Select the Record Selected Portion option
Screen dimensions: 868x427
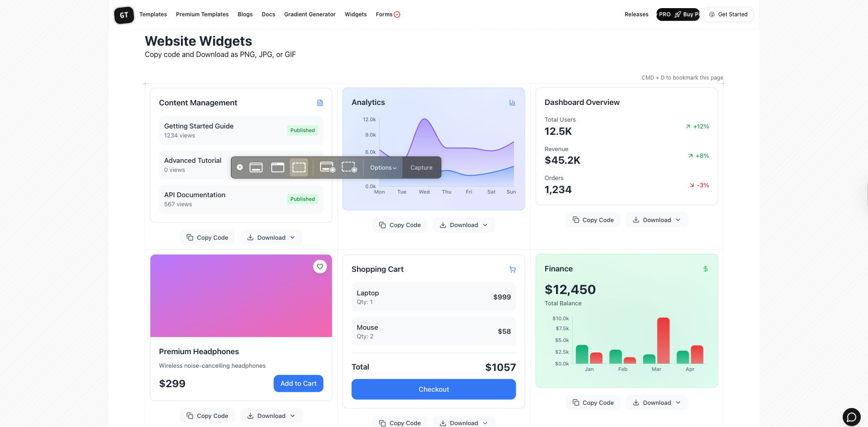[349, 167]
